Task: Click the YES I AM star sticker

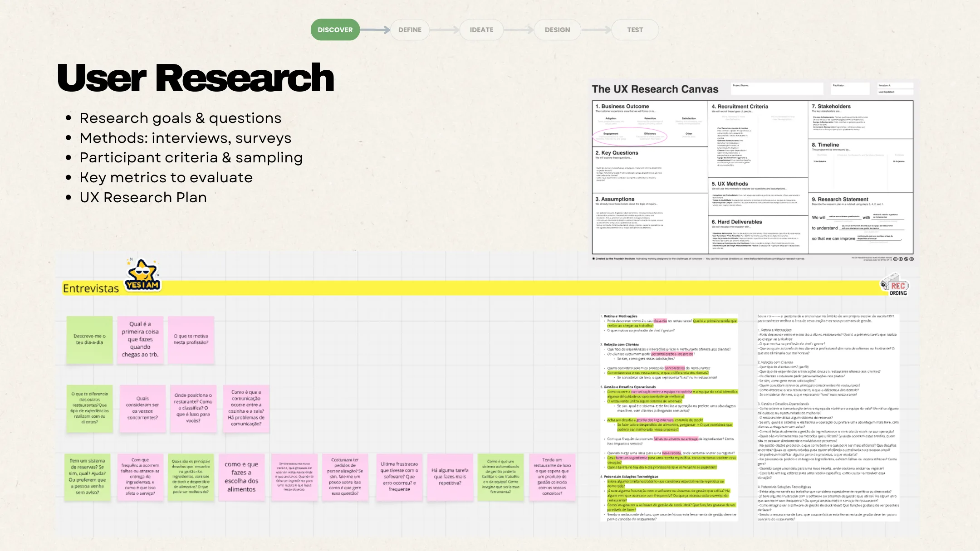Action: [143, 275]
